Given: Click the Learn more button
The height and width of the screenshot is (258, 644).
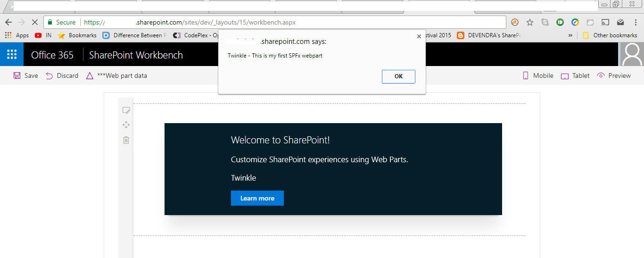Looking at the screenshot, I should point(257,198).
